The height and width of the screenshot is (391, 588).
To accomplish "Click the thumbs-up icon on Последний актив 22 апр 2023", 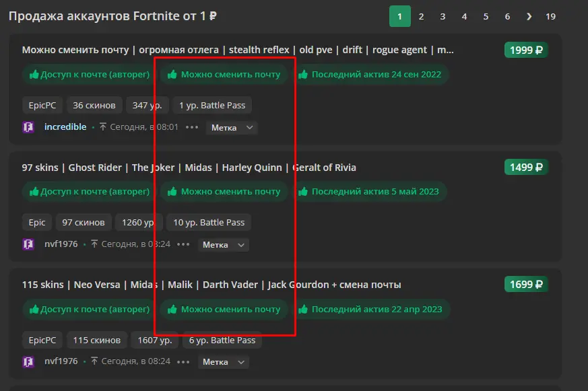I will click(x=303, y=309).
